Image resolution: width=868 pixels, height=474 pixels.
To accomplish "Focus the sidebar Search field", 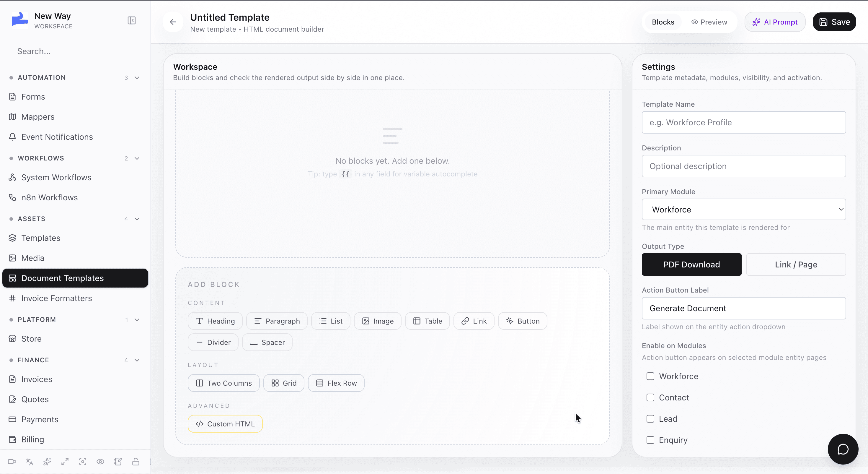I will 75,51.
